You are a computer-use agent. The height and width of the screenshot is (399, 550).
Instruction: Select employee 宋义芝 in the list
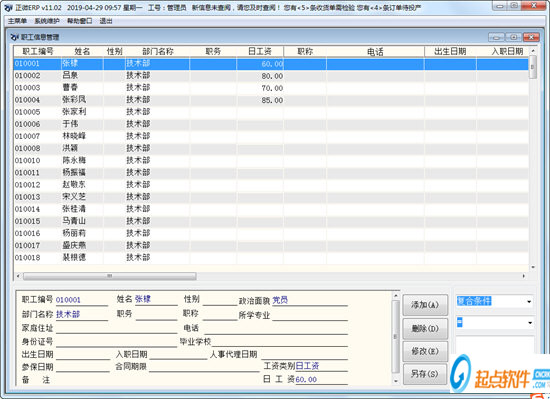271,197
